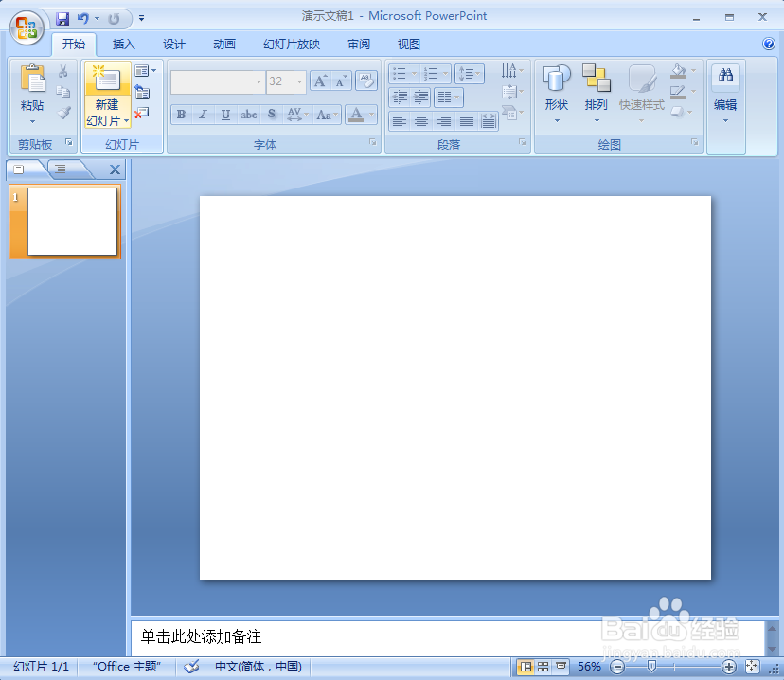The image size is (784, 680).
Task: Open the 剪贴板 dialog launcher
Action: click(68, 142)
